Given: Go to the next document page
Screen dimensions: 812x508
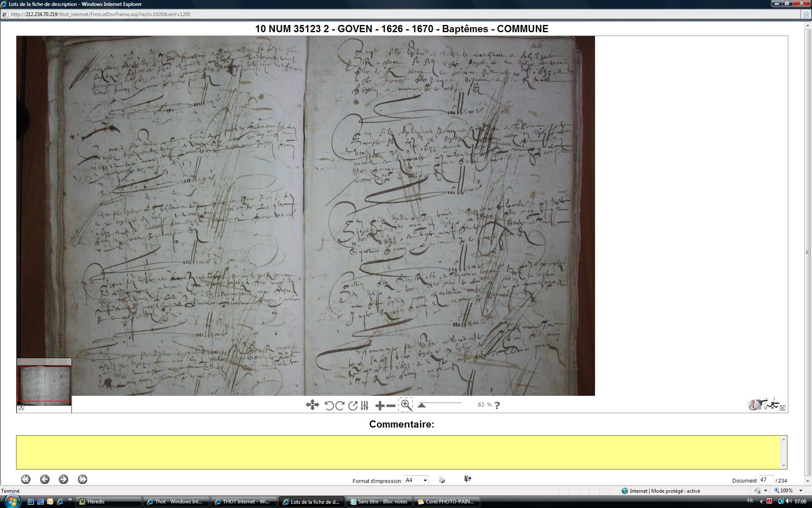Looking at the screenshot, I should [63, 479].
